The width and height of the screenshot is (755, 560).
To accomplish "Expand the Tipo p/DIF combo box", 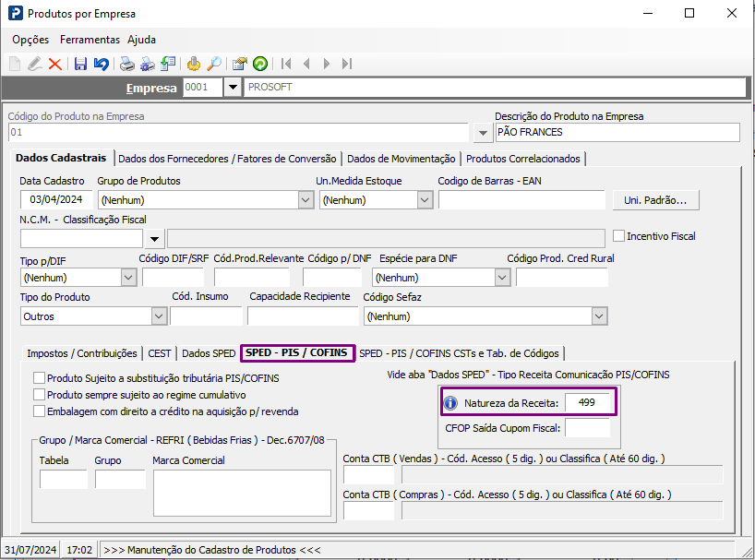I will [128, 277].
